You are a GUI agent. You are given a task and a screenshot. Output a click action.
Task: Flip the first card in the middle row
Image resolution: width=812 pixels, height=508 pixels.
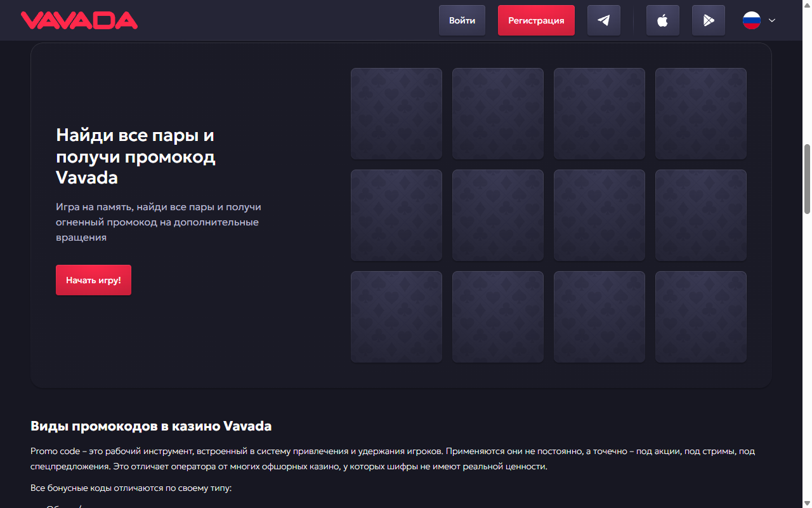coord(396,215)
